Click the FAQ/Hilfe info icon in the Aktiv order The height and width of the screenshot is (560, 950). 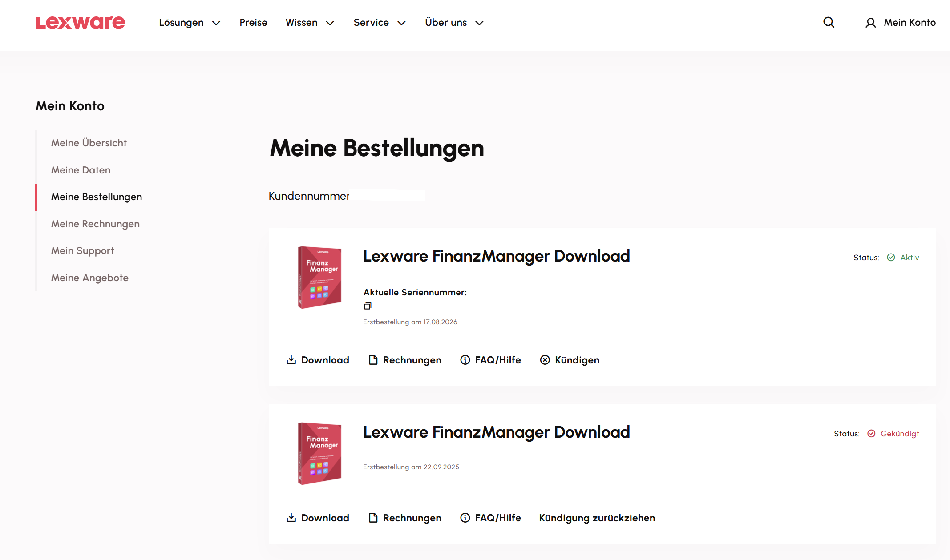465,360
